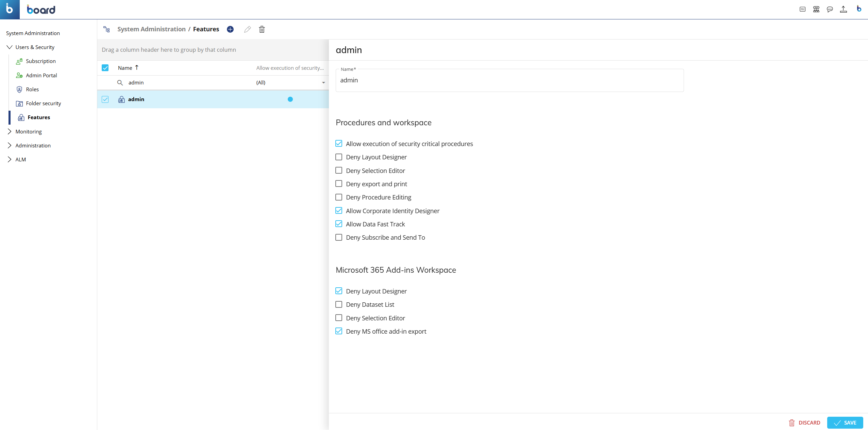Click System Administration sidebar heading
The image size is (868, 430).
(x=33, y=33)
